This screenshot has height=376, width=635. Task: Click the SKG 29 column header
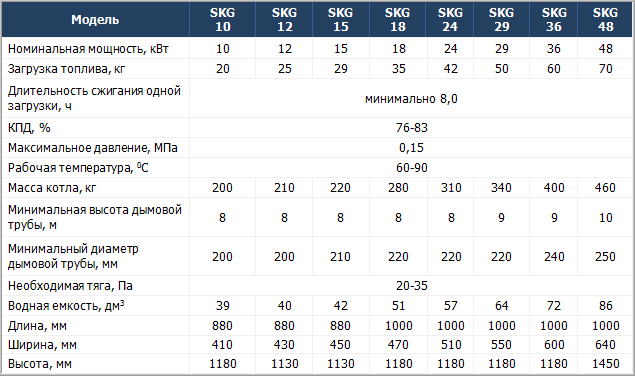pos(501,19)
